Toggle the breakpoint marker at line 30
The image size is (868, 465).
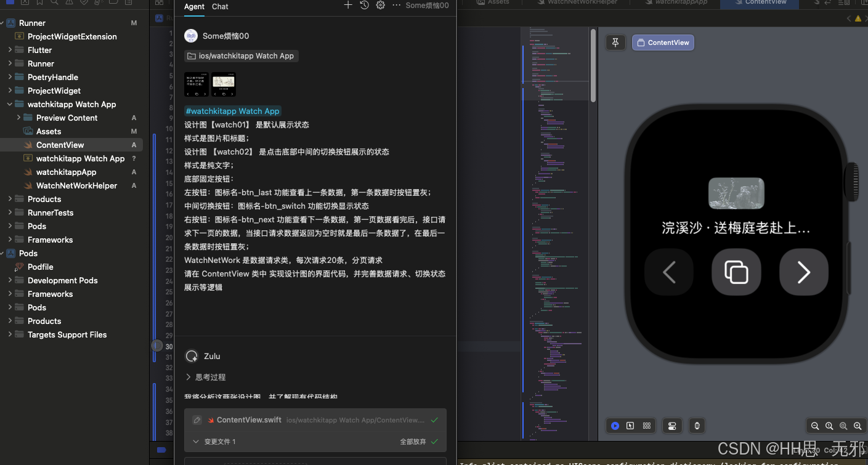(158, 346)
